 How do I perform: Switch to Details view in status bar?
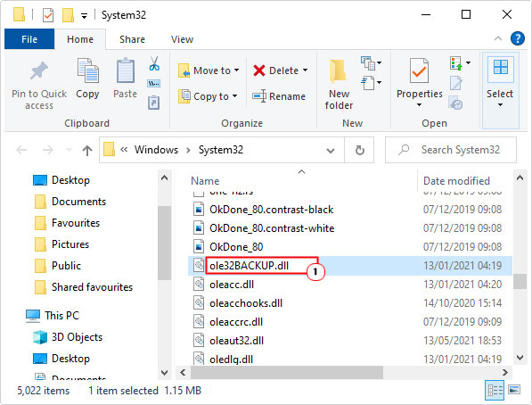click(495, 391)
